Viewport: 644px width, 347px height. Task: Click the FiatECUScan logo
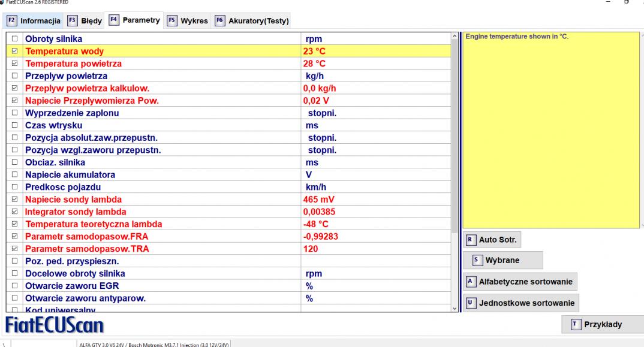(x=55, y=325)
